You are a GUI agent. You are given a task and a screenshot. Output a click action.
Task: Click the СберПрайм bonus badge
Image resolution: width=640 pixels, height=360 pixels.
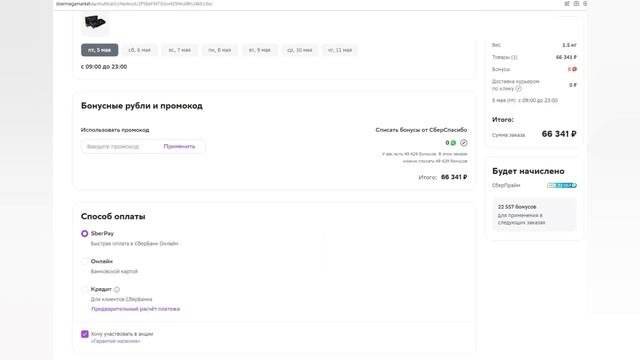point(562,185)
